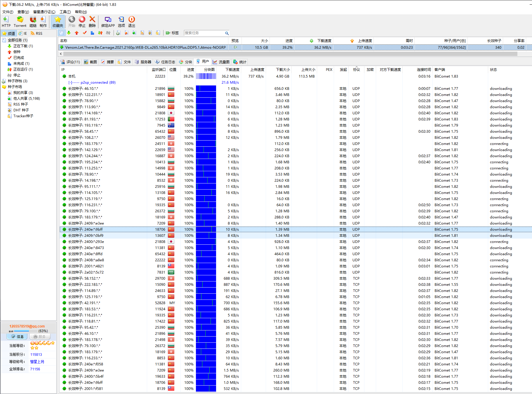Open the 统计 statistics tab
Screen dimensions: 532x394
point(240,62)
